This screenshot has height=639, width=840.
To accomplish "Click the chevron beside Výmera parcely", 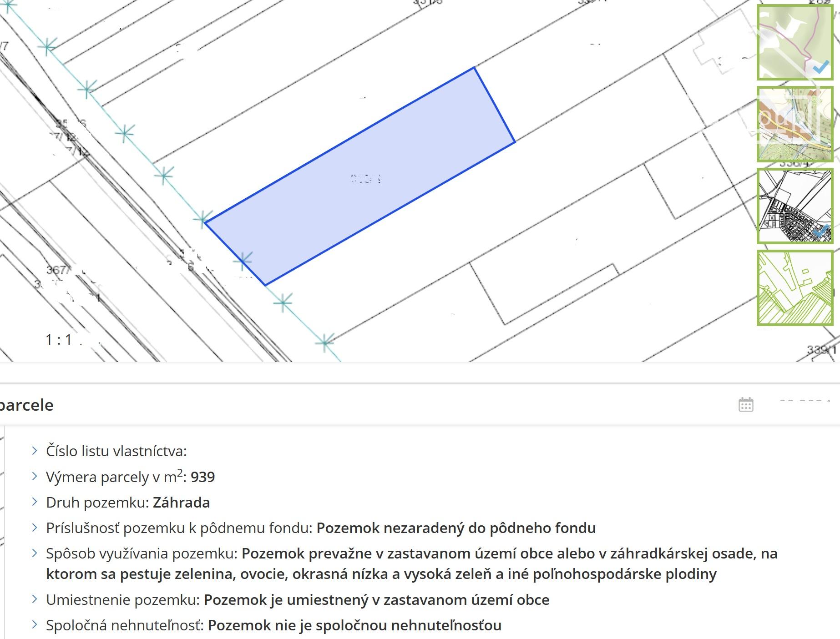I will pos(35,476).
